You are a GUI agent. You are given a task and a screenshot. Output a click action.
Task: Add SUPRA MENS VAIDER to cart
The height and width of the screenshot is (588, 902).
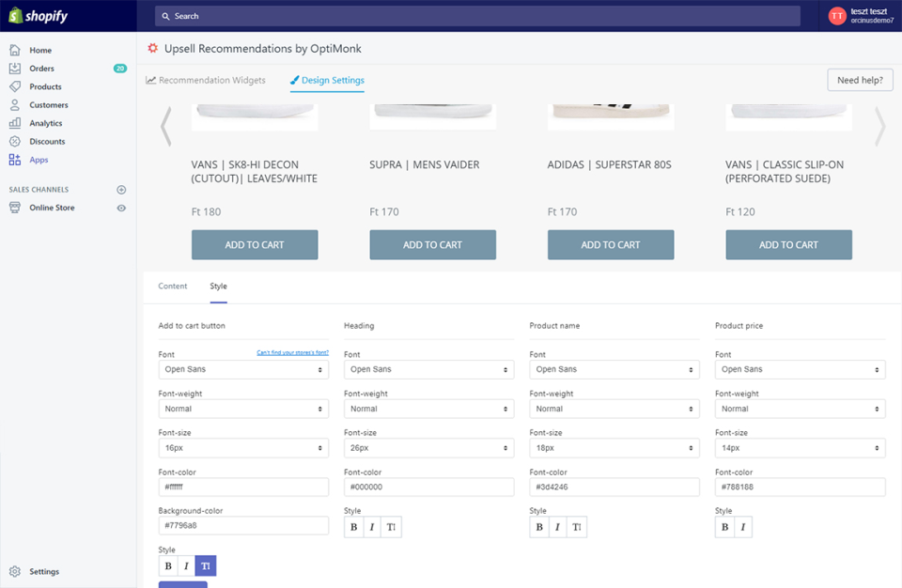[432, 245]
